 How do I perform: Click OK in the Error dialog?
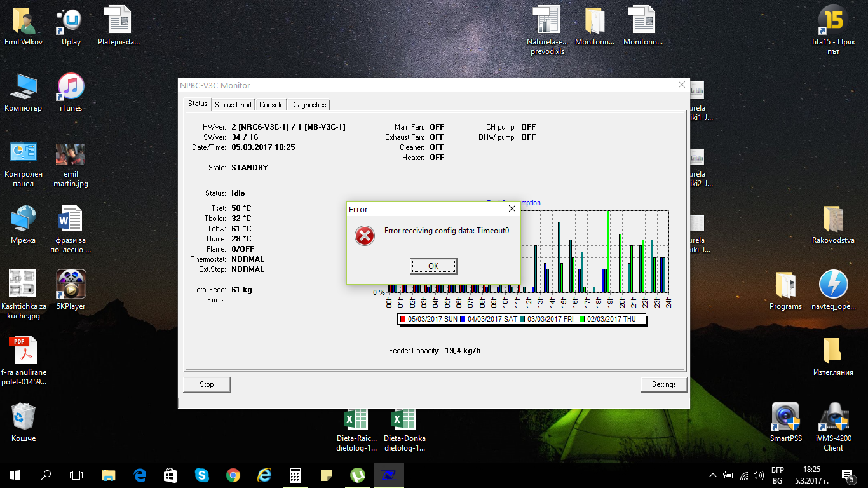coord(433,266)
